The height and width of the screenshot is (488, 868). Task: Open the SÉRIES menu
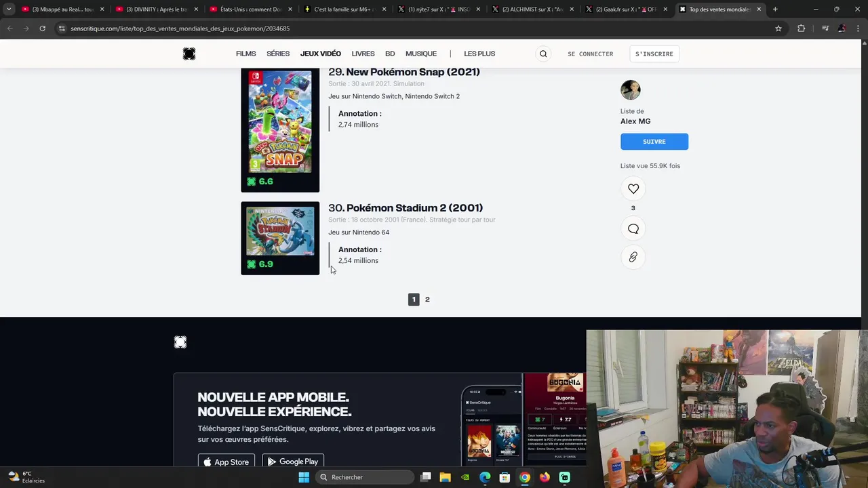coord(278,54)
